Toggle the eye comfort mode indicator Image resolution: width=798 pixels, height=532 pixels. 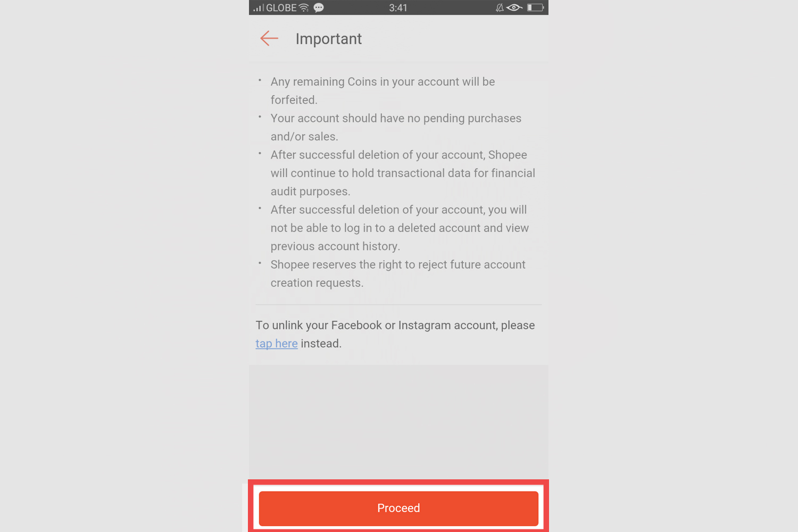click(514, 7)
